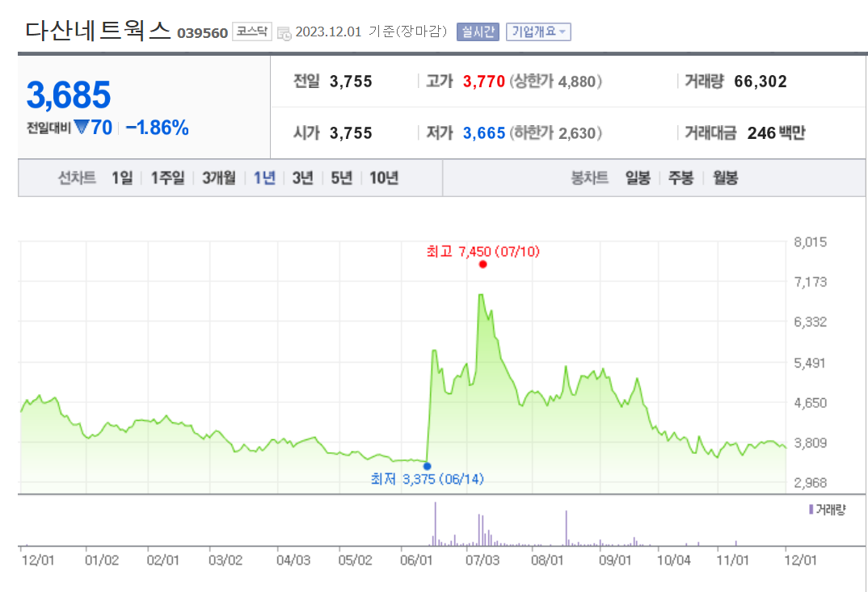Click the 07/03 date axis label

tap(482, 561)
